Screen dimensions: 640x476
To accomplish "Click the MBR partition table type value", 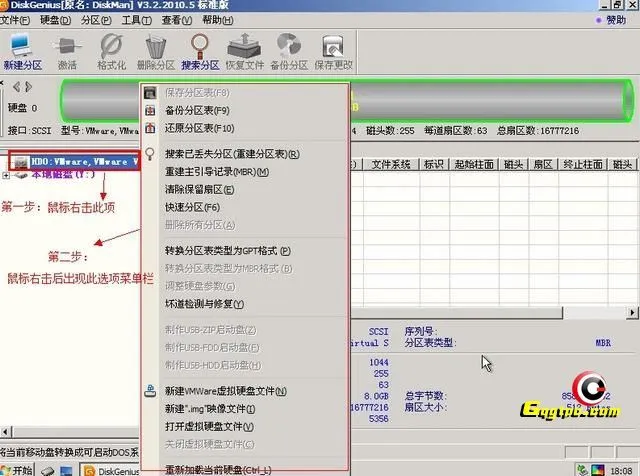I will pyautogui.click(x=603, y=343).
